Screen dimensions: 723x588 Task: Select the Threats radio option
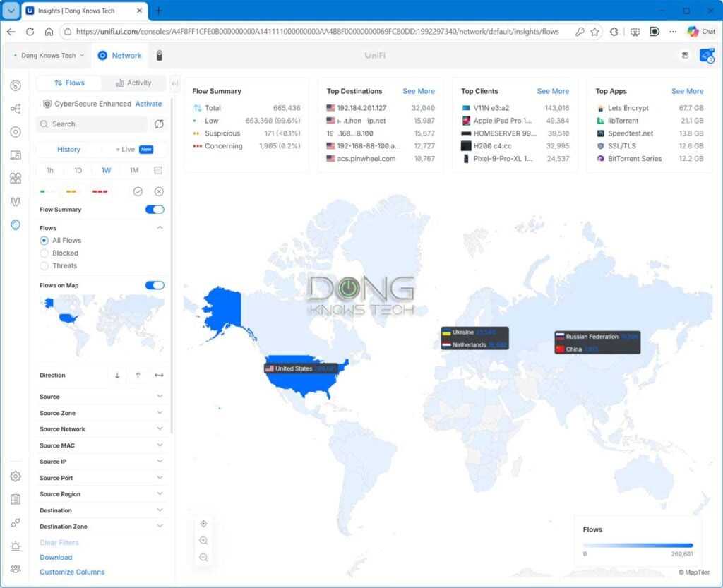pyautogui.click(x=44, y=266)
